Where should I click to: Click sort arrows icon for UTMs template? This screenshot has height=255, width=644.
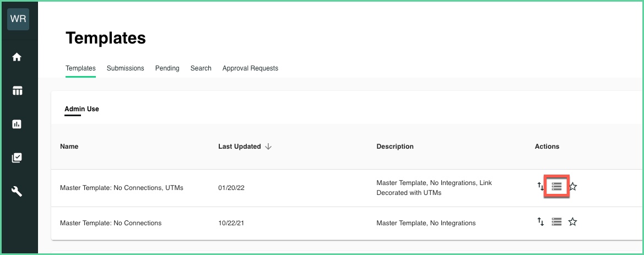(540, 186)
